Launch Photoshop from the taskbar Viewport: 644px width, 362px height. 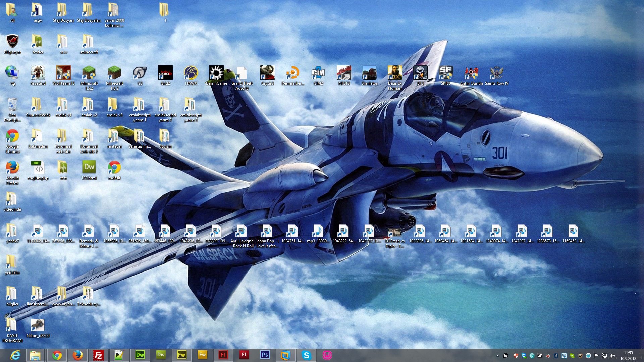click(265, 355)
